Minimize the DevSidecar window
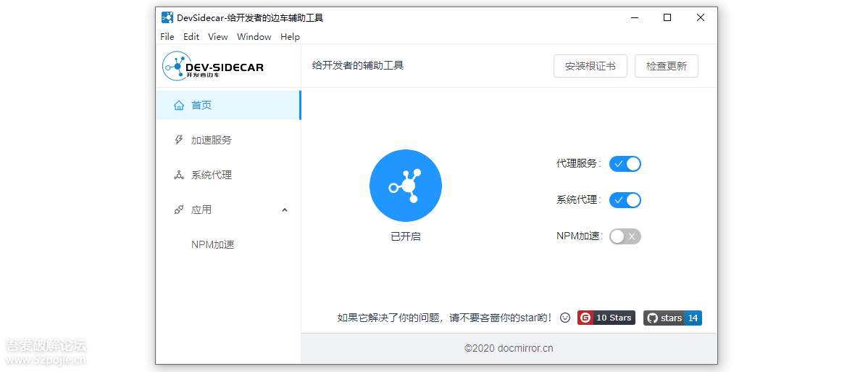868x372 pixels. tap(635, 17)
